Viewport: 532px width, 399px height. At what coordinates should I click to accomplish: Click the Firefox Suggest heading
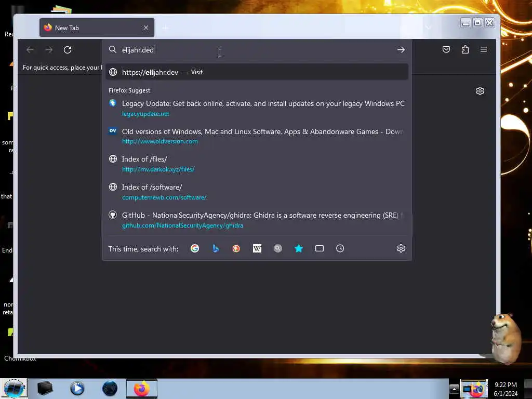click(129, 90)
